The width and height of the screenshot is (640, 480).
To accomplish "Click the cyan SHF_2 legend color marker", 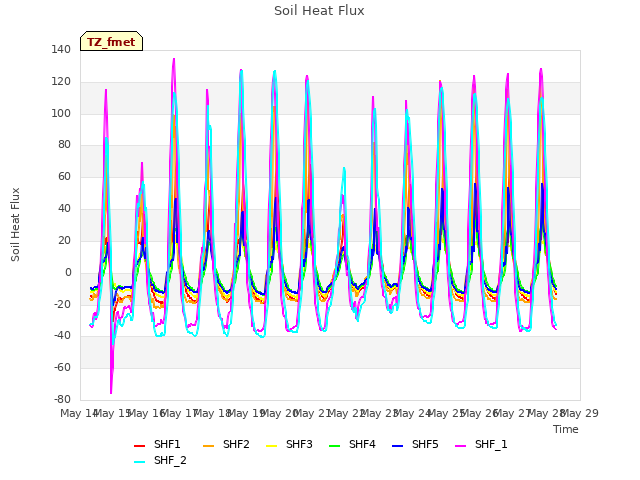I will click(139, 462).
